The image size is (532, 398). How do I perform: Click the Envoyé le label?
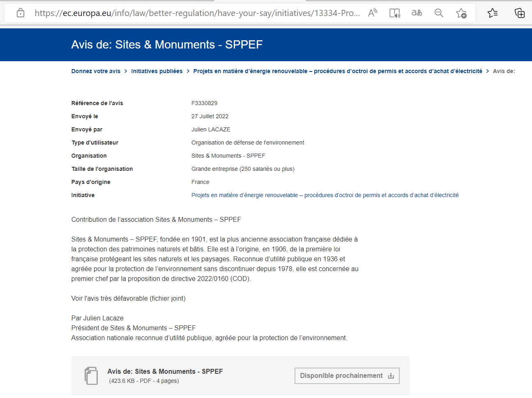pos(85,116)
